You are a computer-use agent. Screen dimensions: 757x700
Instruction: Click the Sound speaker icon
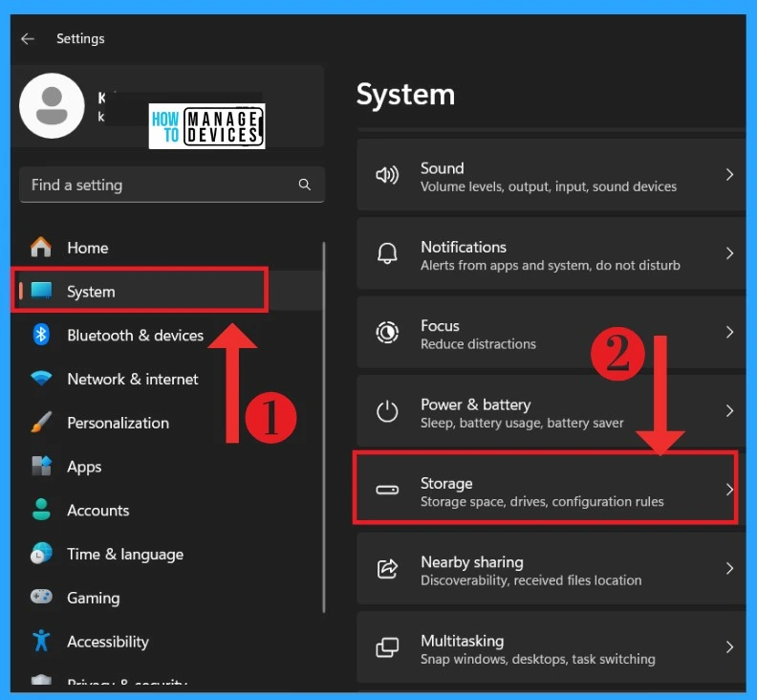387,175
